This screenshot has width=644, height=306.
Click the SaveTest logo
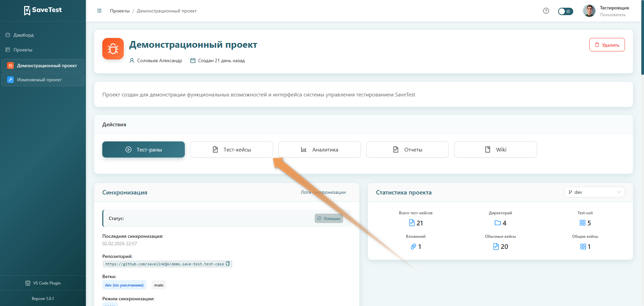[x=43, y=10]
